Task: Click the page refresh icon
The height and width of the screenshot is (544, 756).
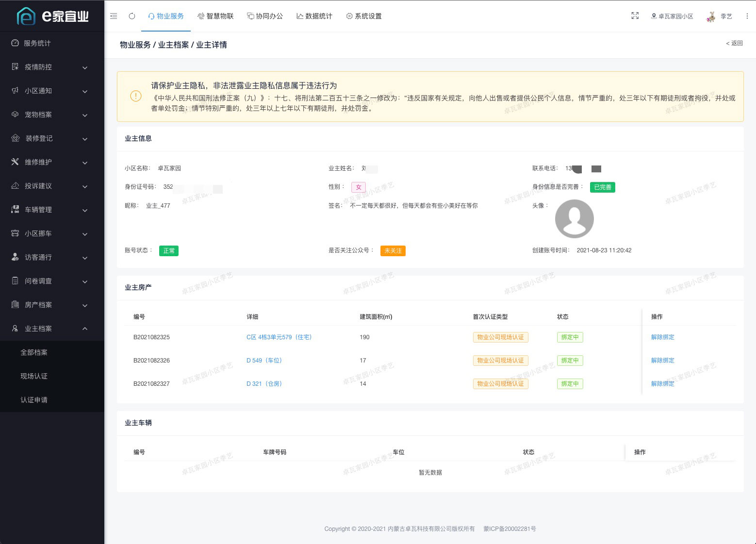Action: click(x=131, y=16)
